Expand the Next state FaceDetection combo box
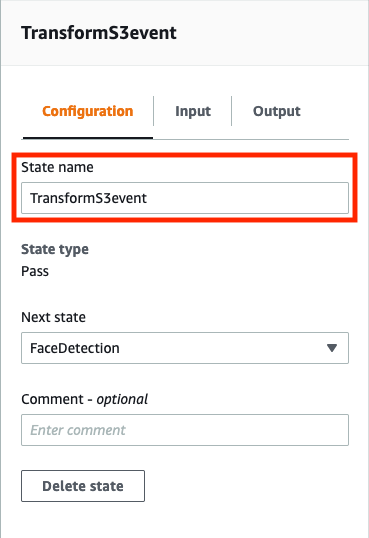Screen dimensions: 369x538 point(185,348)
